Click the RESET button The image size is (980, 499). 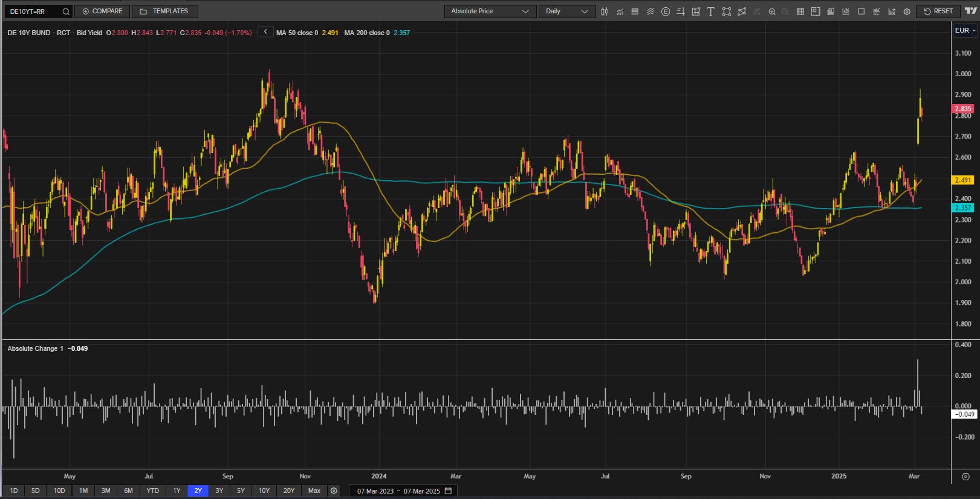click(x=938, y=11)
